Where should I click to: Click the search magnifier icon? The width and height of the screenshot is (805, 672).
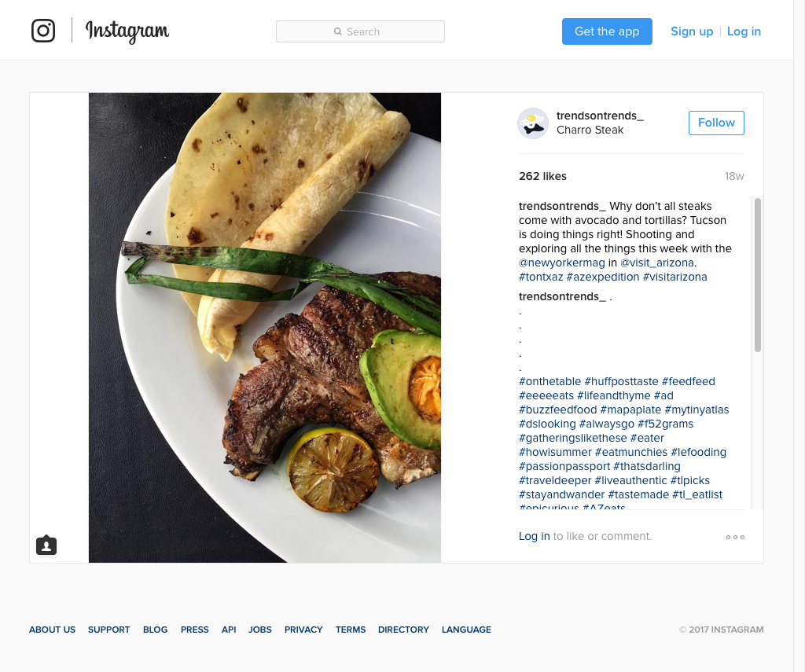tap(338, 31)
